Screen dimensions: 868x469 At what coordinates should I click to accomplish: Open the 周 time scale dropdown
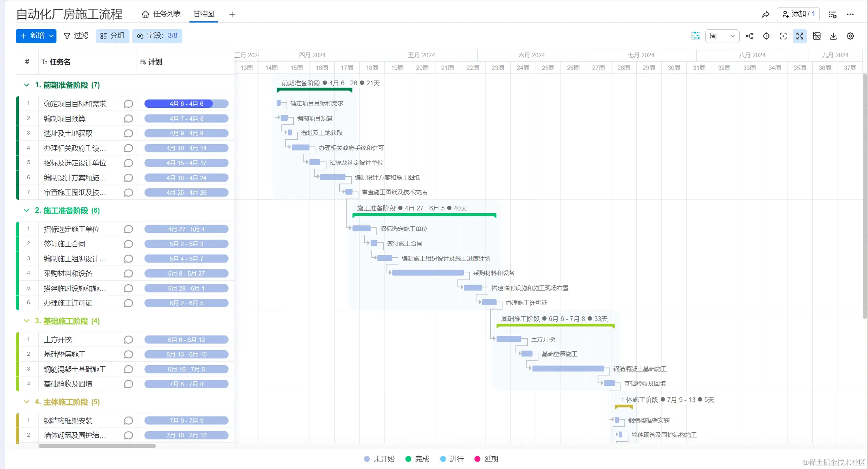[x=722, y=36]
